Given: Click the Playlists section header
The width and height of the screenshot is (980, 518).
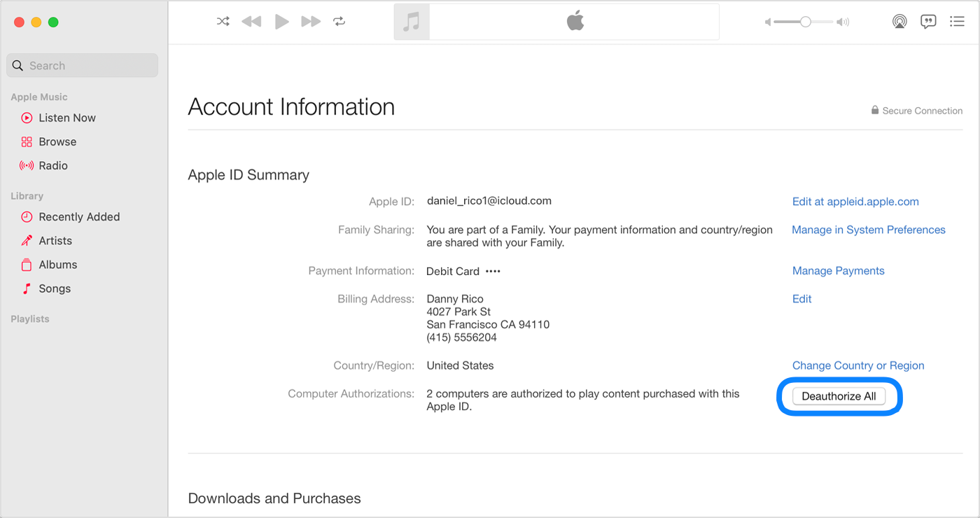Looking at the screenshot, I should (x=30, y=319).
